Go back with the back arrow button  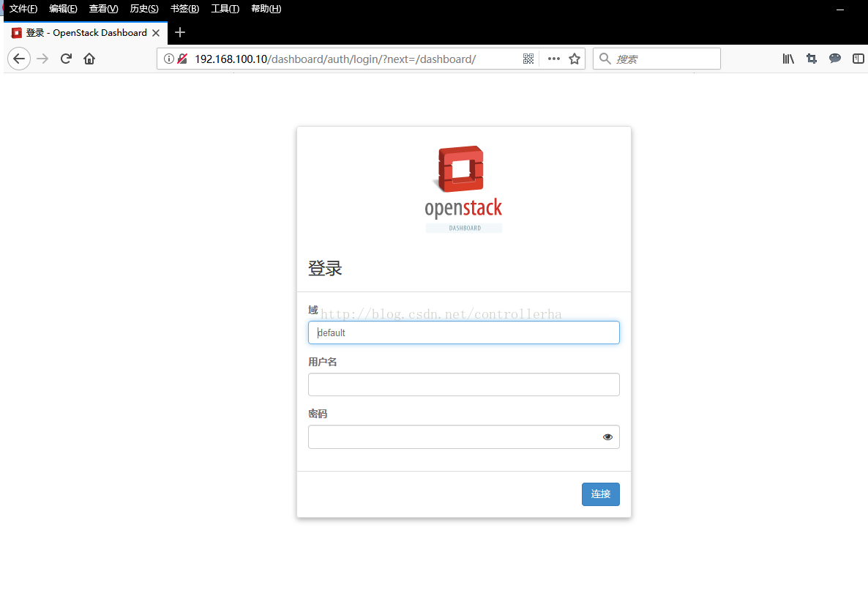[19, 59]
